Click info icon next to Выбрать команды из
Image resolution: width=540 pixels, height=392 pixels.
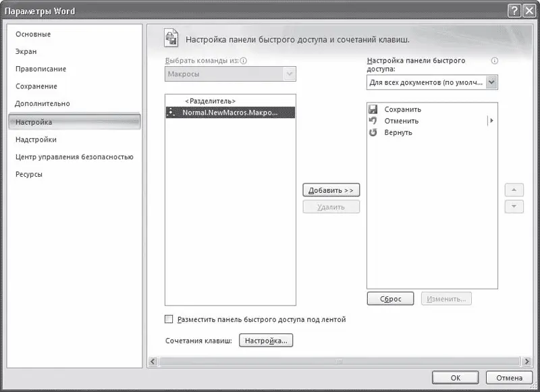point(244,61)
